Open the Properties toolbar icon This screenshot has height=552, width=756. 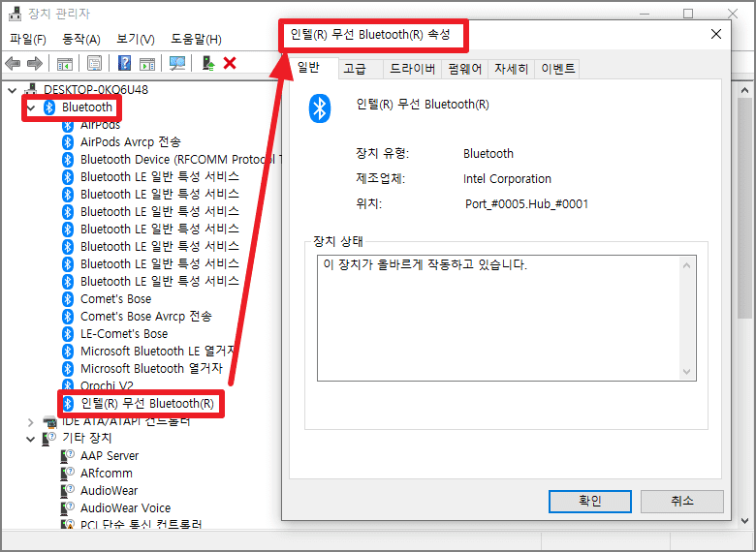click(x=95, y=64)
